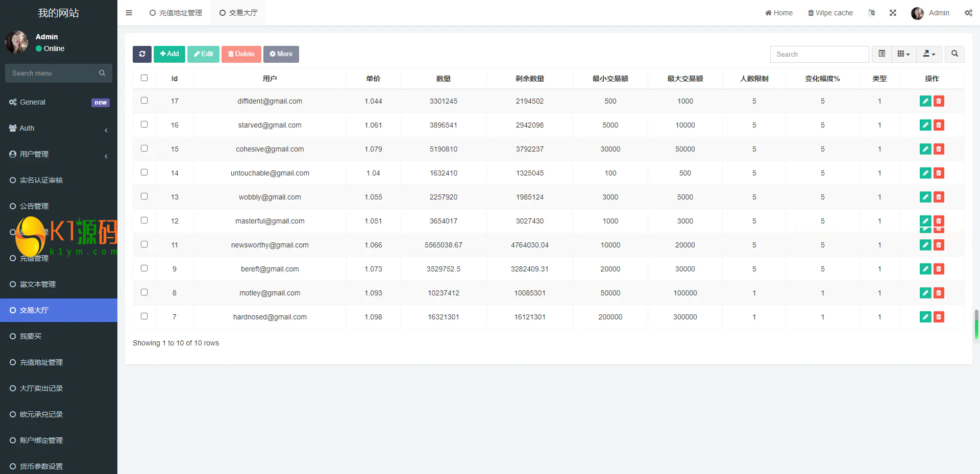The image size is (980, 474).
Task: Check the box for row Id 17
Action: point(144,101)
